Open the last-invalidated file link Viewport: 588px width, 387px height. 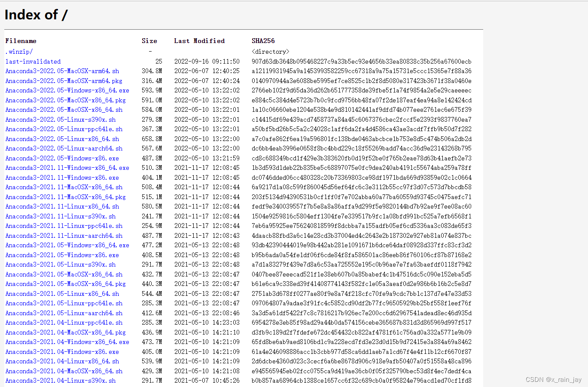click(33, 61)
